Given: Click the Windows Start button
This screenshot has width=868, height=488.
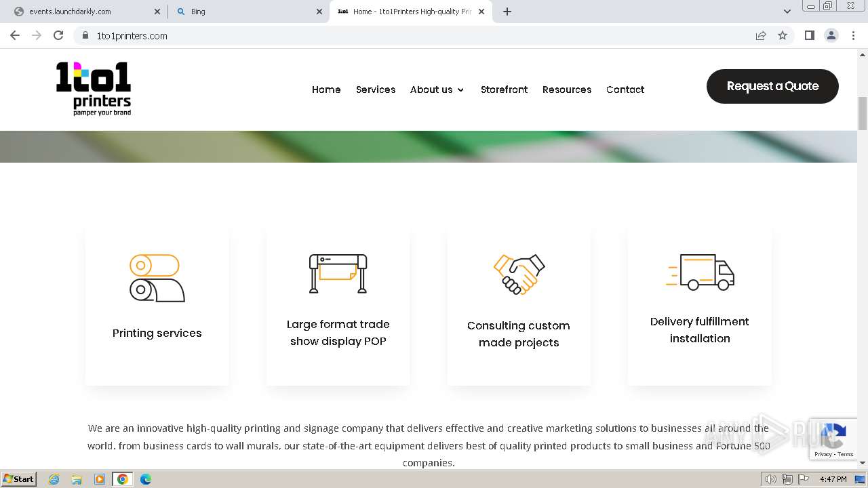Looking at the screenshot, I should (19, 479).
